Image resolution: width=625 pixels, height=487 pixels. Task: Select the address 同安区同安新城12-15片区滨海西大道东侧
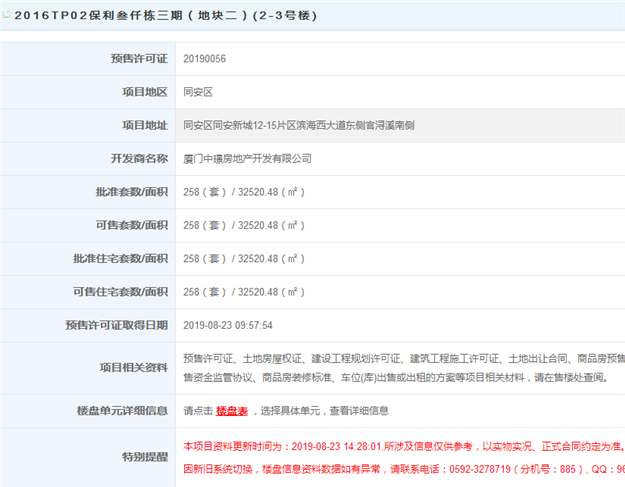click(270, 126)
